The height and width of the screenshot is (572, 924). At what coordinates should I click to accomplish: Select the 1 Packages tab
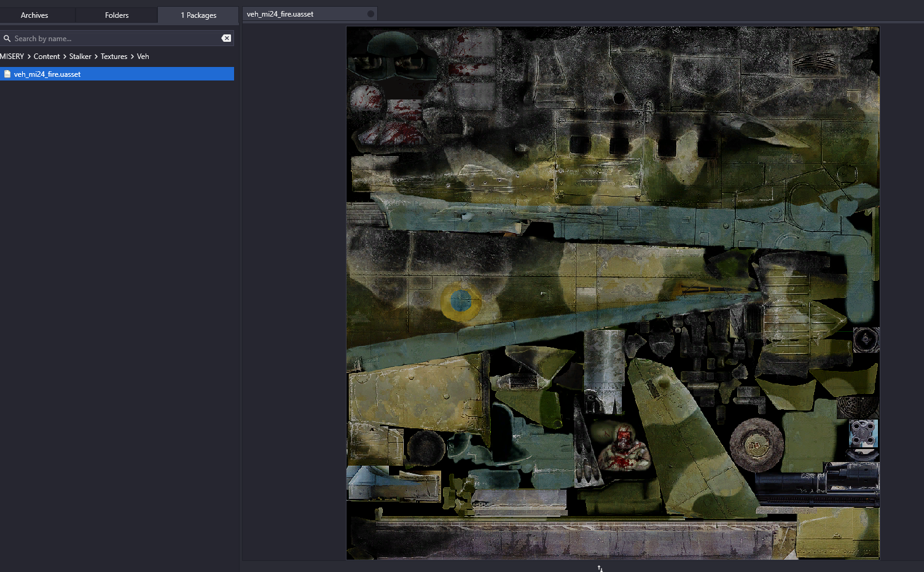(x=198, y=15)
